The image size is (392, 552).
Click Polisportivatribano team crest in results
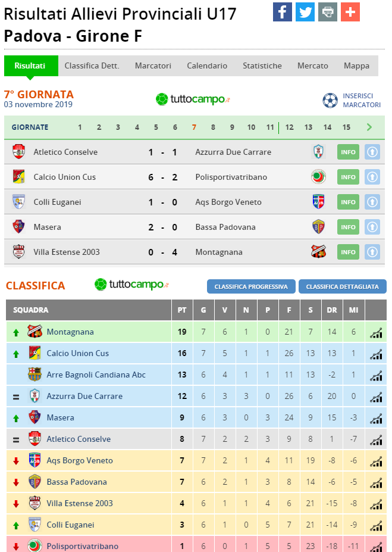tap(318, 177)
